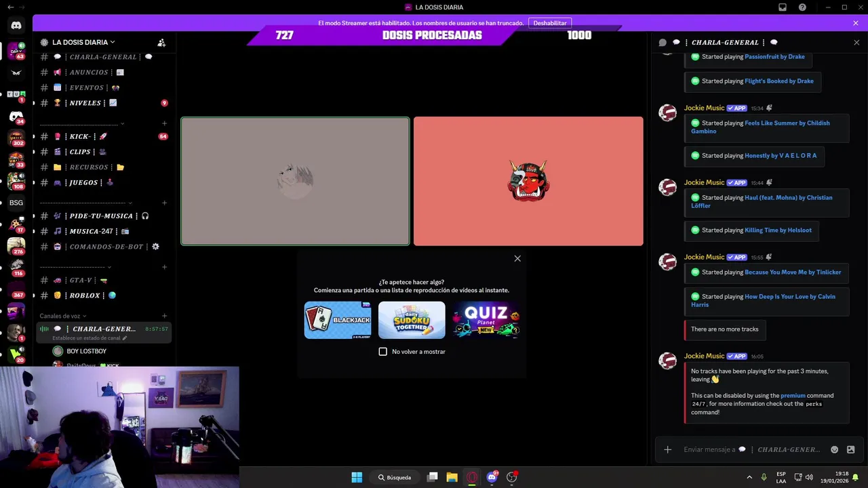
Task: Click the plus attach button in message box
Action: [668, 449]
